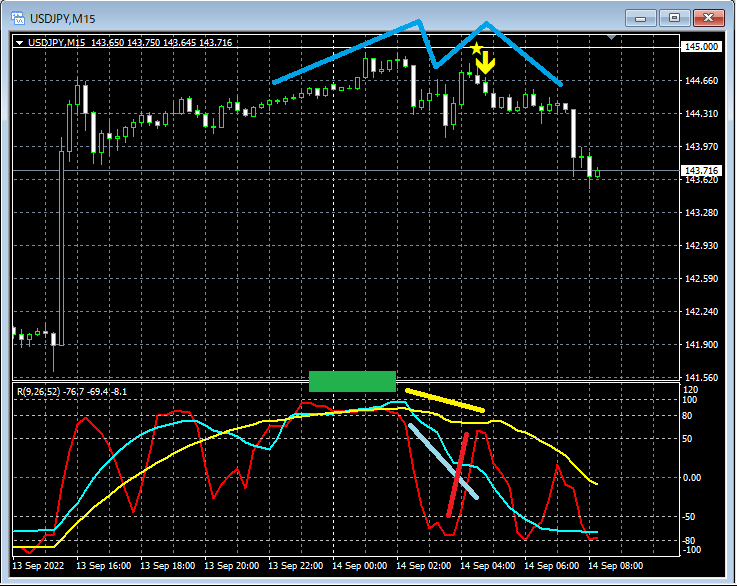737x586 pixels.
Task: Click the 142.590 price scale value
Action: pos(701,279)
